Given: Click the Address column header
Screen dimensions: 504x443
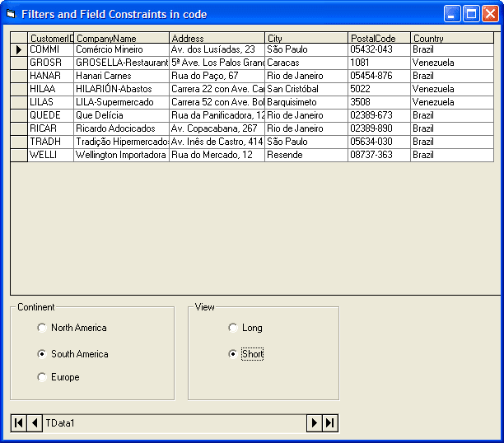Looking at the screenshot, I should (217, 38).
